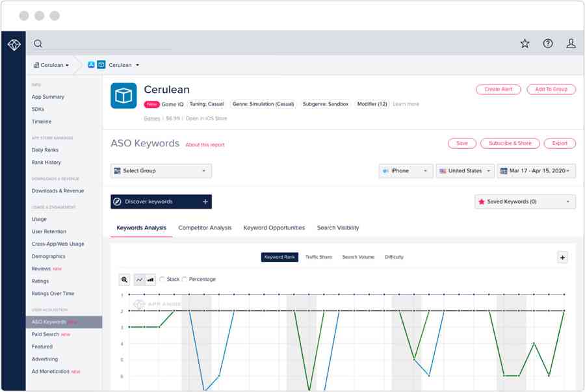This screenshot has width=585, height=392.
Task: Open the help question mark icon
Action: pyautogui.click(x=548, y=44)
